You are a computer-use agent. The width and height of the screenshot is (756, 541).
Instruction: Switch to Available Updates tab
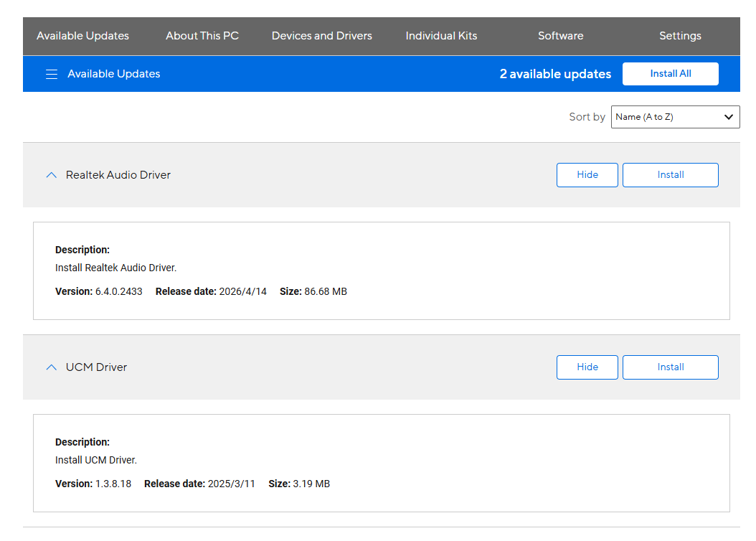(83, 36)
